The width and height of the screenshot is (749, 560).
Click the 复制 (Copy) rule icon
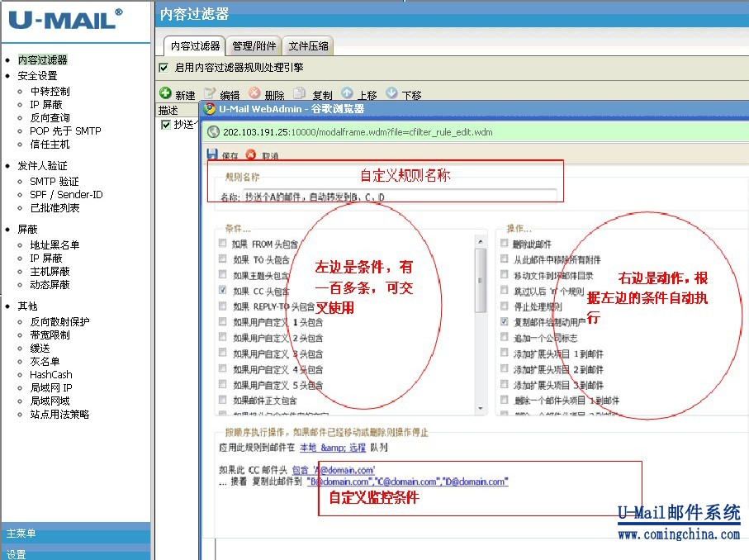pos(301,94)
